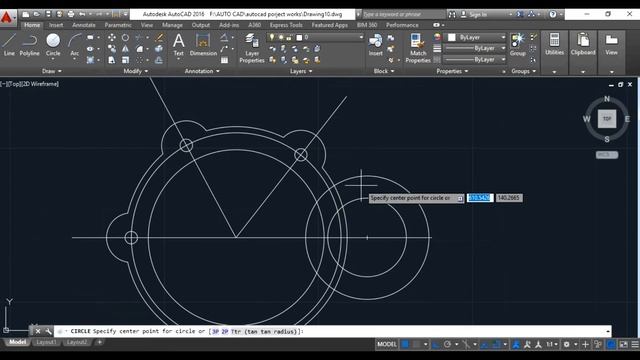Open the AutoCAD application menu
Viewport: 640px width, 360px height.
coord(7,18)
